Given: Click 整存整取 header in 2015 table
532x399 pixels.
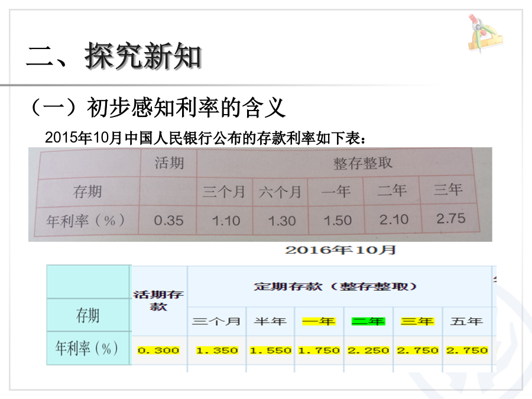Looking at the screenshot, I should pyautogui.click(x=363, y=163).
